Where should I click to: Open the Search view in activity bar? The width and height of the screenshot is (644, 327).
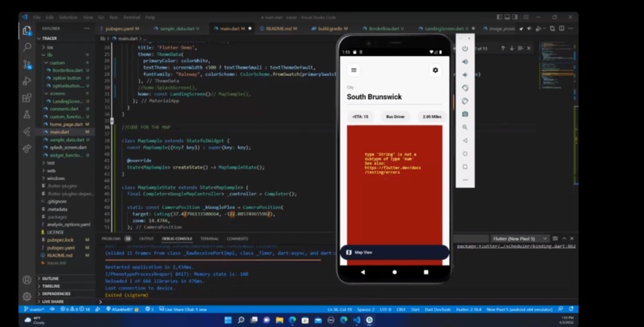point(27,47)
